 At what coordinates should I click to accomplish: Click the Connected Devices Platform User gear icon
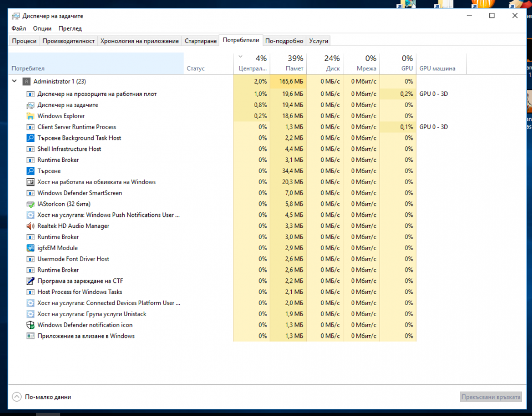click(x=31, y=303)
